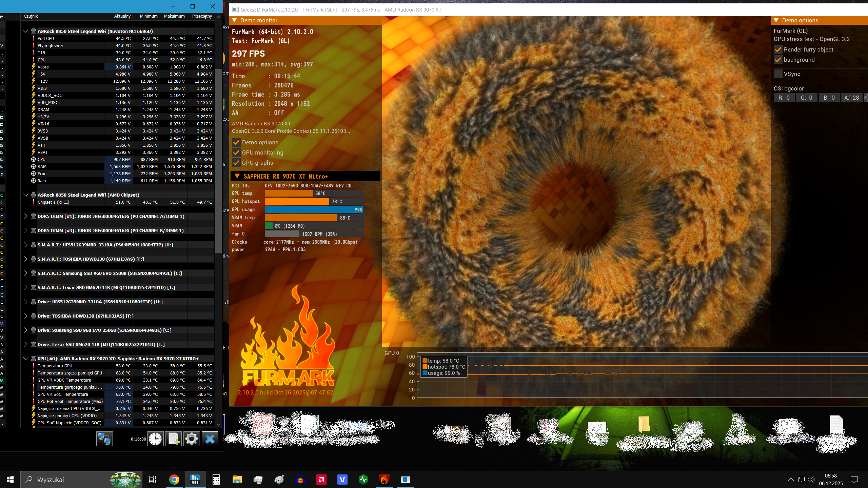Click the Maksimum column header
Screen dimensions: 868x488
[174, 16]
